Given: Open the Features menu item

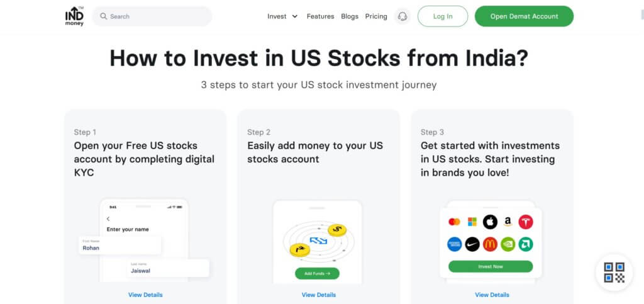Looking at the screenshot, I should coord(320,16).
